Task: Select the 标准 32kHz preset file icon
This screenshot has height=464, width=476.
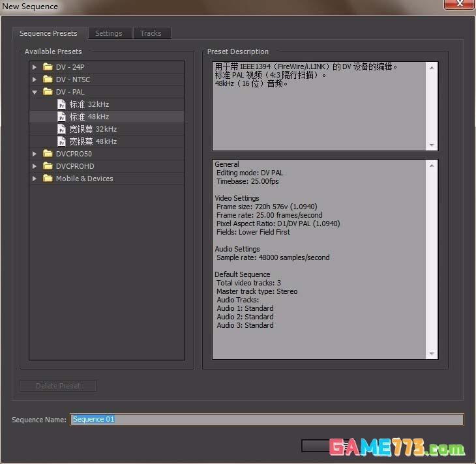Action: tap(61, 104)
